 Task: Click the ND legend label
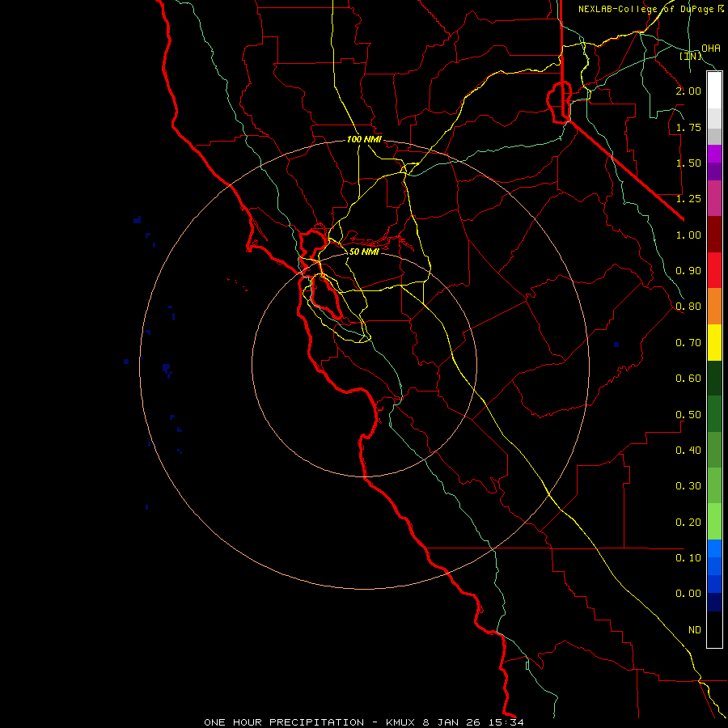(695, 629)
